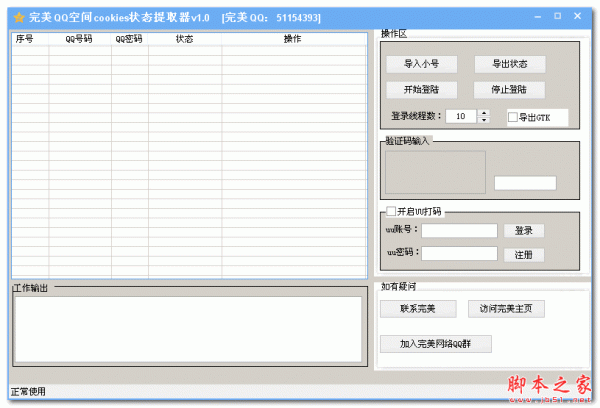The height and width of the screenshot is (408, 600).
Task: Close the cookies extractor window
Action: [577, 16]
